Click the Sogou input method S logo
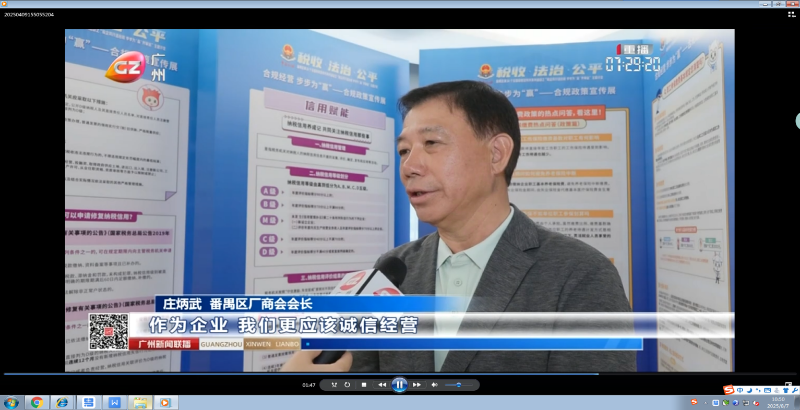The image size is (800, 410). (x=727, y=389)
